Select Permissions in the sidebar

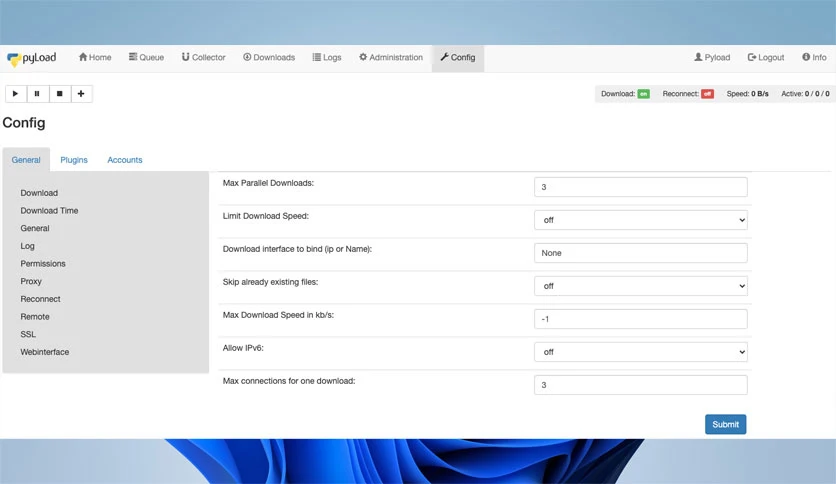pos(43,263)
